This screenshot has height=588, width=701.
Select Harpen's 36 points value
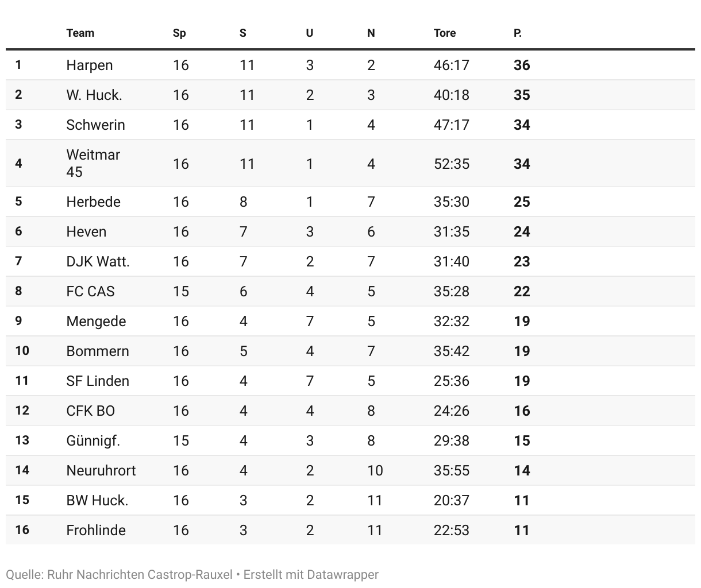(x=521, y=65)
